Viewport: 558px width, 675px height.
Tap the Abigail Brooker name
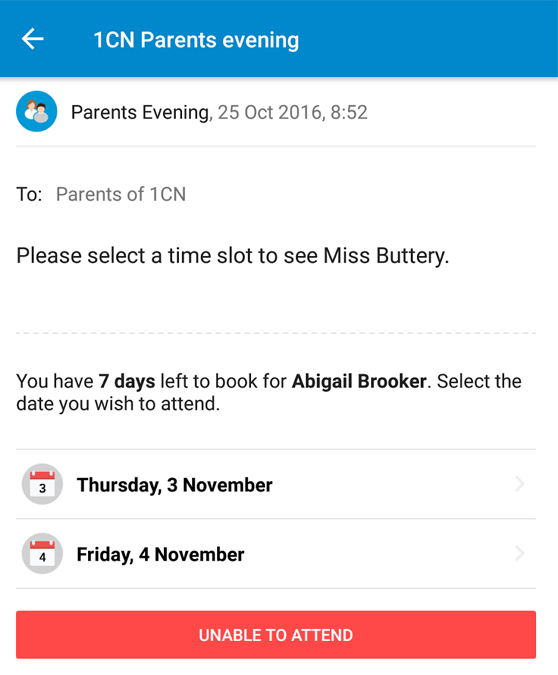359,381
